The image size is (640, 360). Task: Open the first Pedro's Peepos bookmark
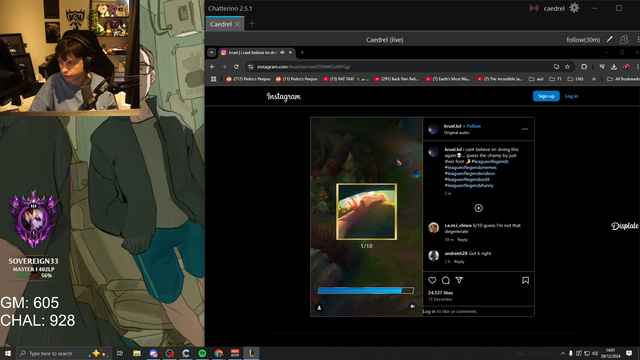tap(248, 79)
